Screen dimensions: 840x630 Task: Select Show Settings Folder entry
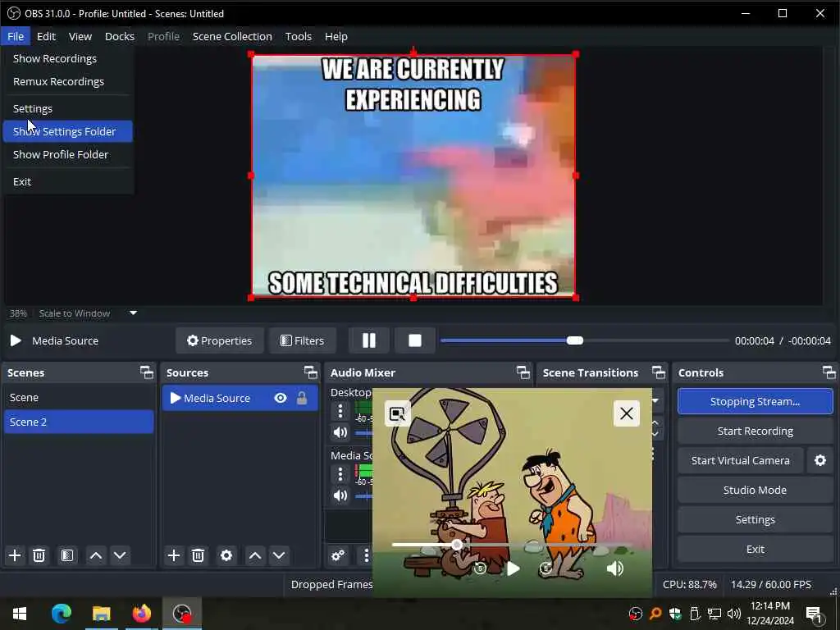(x=67, y=131)
